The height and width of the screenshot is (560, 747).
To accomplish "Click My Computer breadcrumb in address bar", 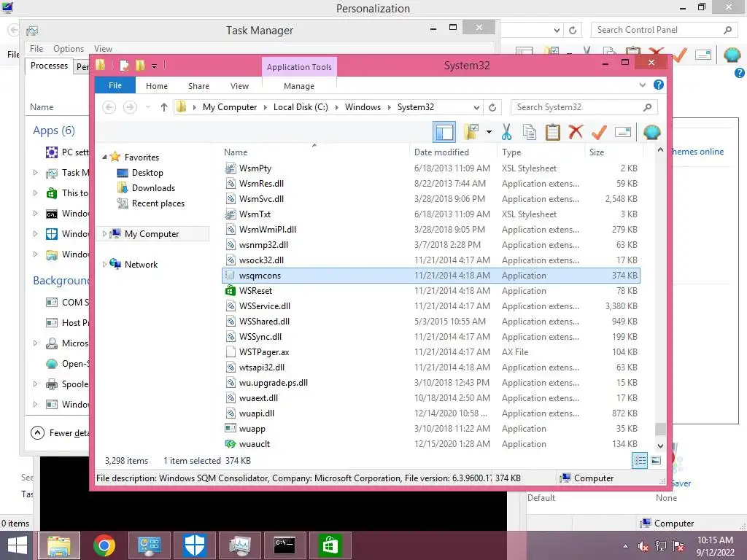I will (x=230, y=107).
